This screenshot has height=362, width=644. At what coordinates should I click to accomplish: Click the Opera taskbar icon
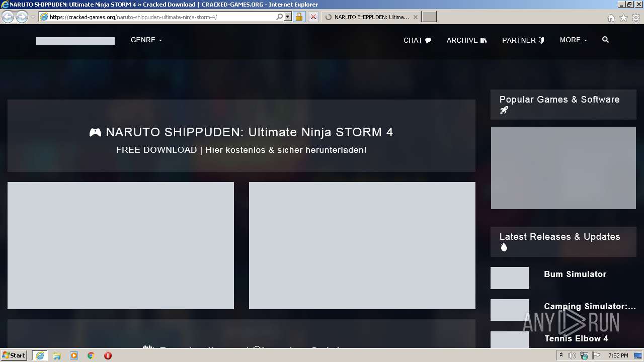(x=108, y=355)
